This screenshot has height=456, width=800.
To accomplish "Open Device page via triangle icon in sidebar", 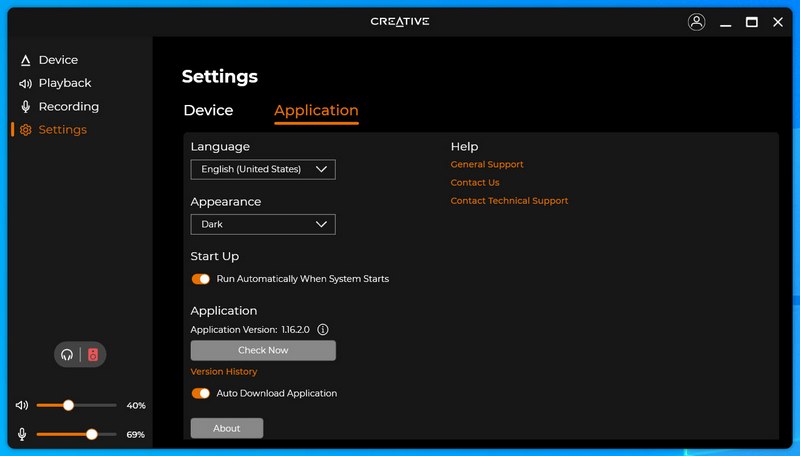I will (26, 60).
